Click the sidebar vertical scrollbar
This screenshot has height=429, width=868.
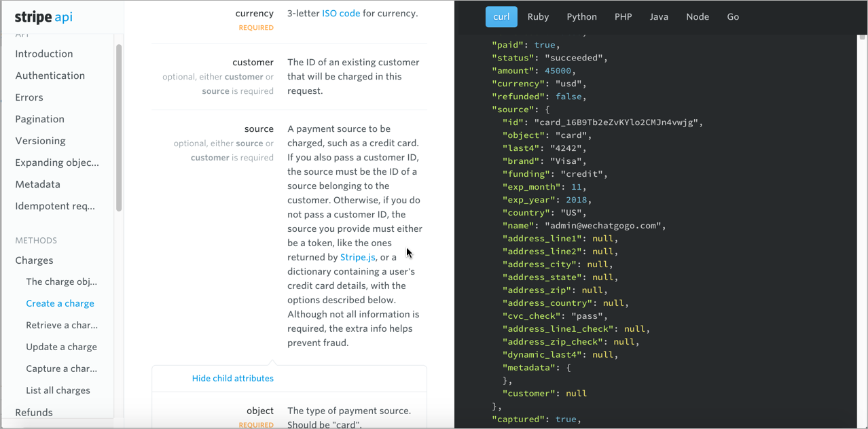click(x=119, y=128)
